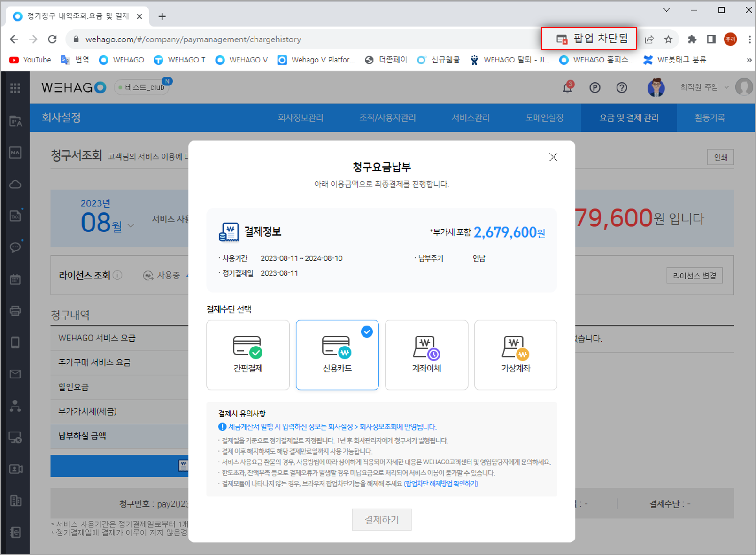Click the points (P) icon in header
The height and width of the screenshot is (555, 756).
pyautogui.click(x=595, y=88)
